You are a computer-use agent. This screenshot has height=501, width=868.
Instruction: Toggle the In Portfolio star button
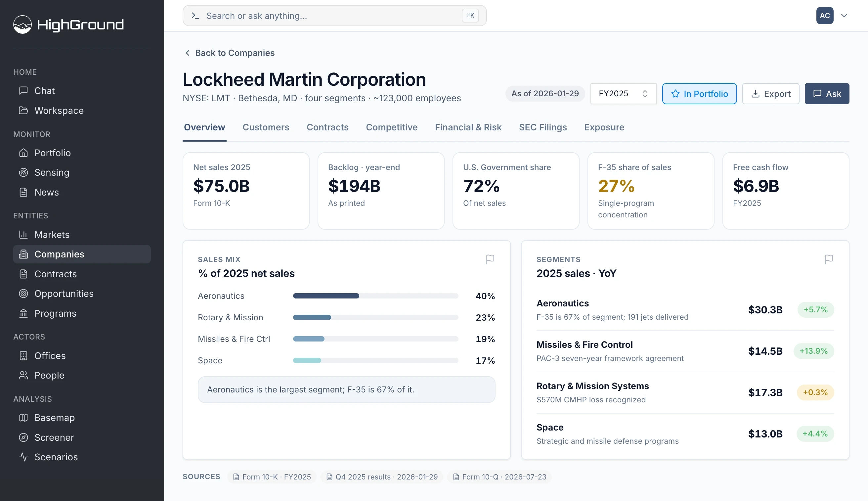699,94
